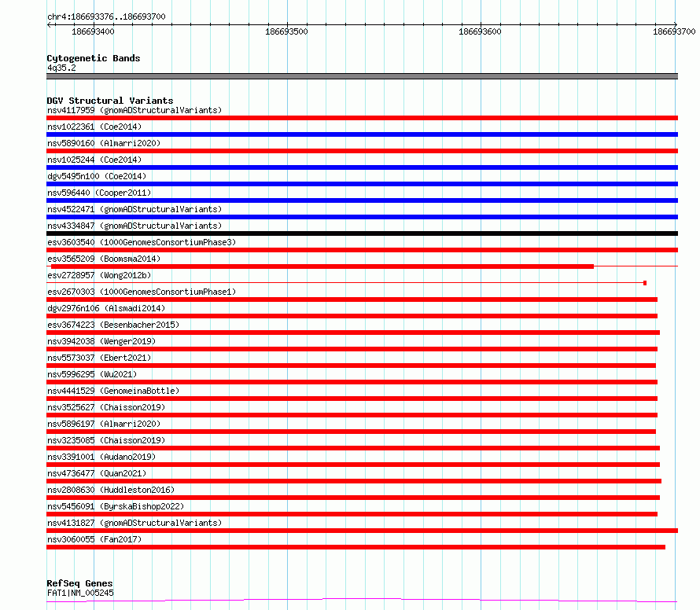Click the blue bar under dgv5495n100
The height and width of the screenshot is (610, 700).
pos(362,184)
